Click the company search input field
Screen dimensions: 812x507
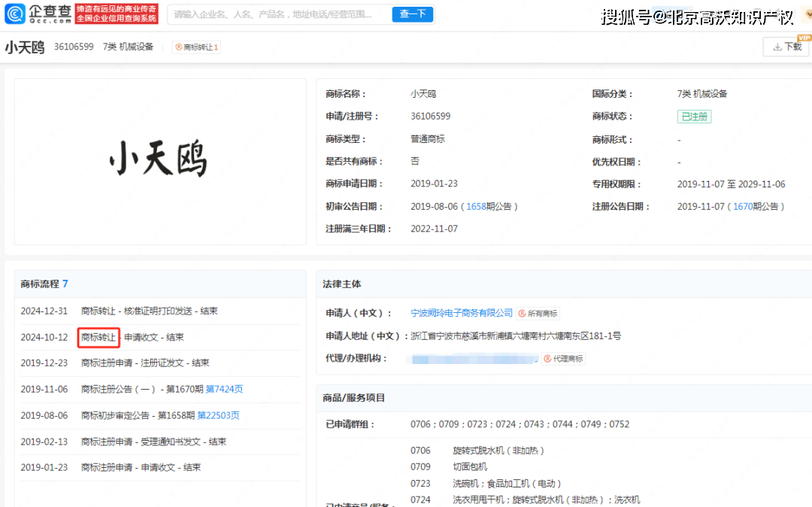[278, 14]
